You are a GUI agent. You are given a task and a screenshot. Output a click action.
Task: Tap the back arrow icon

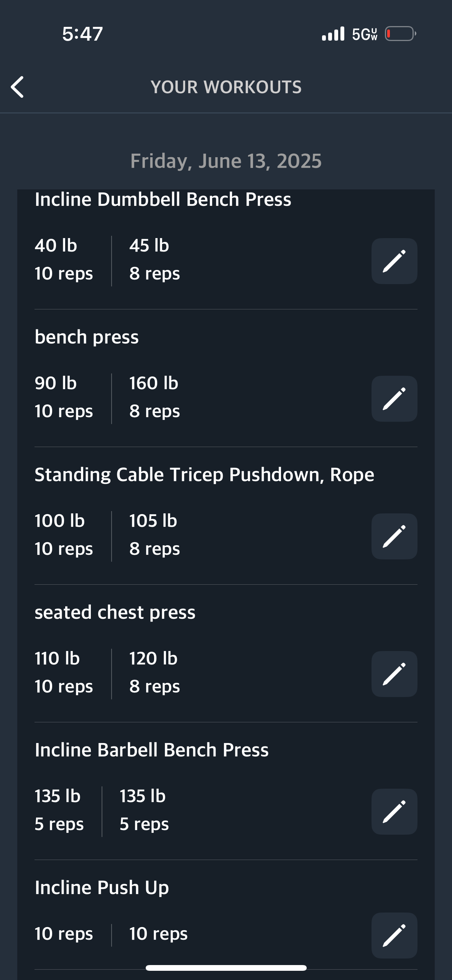point(17,87)
